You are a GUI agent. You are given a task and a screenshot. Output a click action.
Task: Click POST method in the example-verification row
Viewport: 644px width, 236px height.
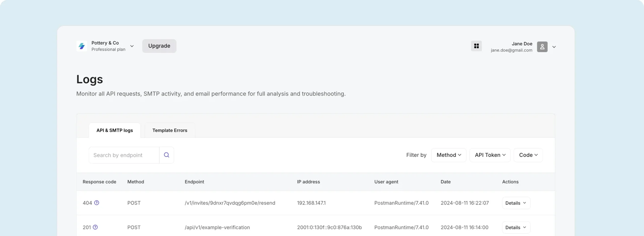point(134,227)
